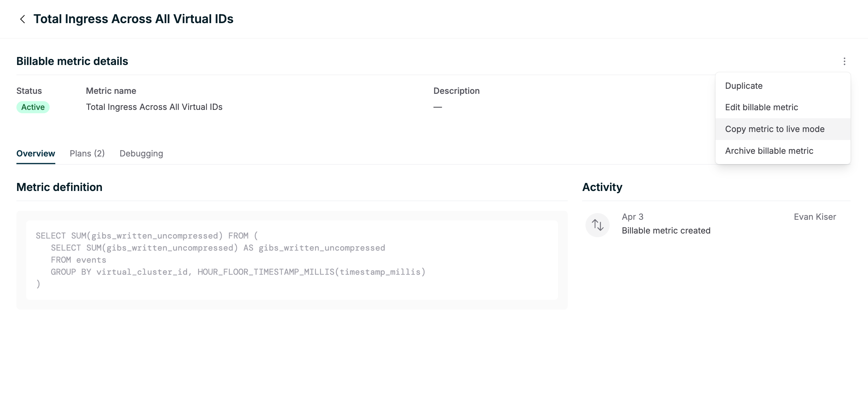Image resolution: width=868 pixels, height=394 pixels.
Task: Click the Metric definition heading
Action: 59,187
